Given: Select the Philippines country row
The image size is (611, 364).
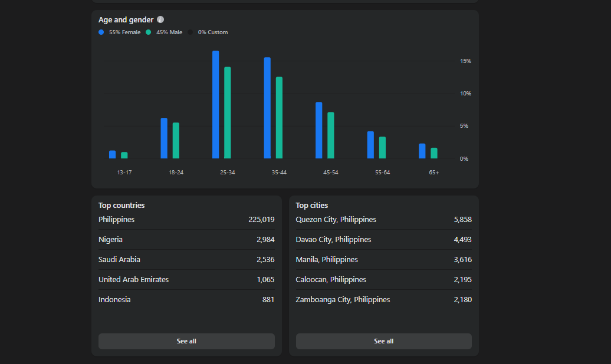Looking at the screenshot, I should click(x=186, y=220).
